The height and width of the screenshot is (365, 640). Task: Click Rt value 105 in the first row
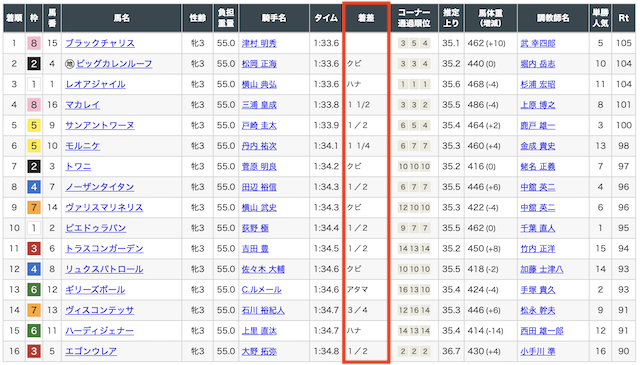(624, 43)
